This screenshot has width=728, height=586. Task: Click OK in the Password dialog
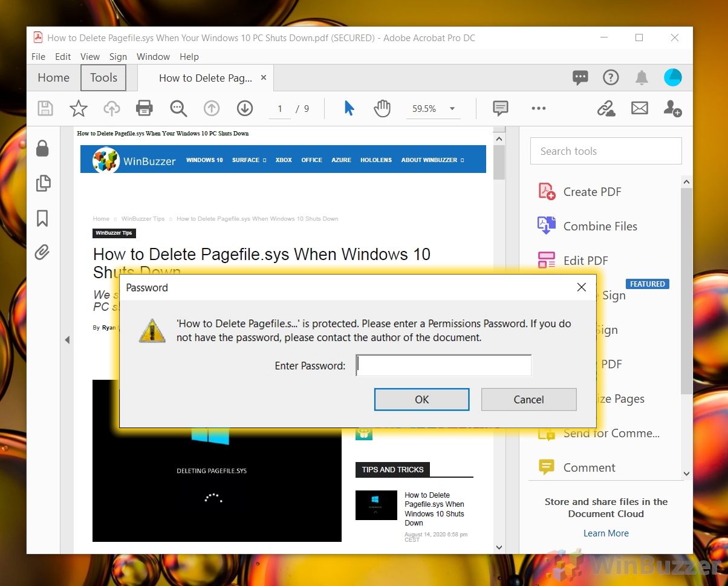422,399
